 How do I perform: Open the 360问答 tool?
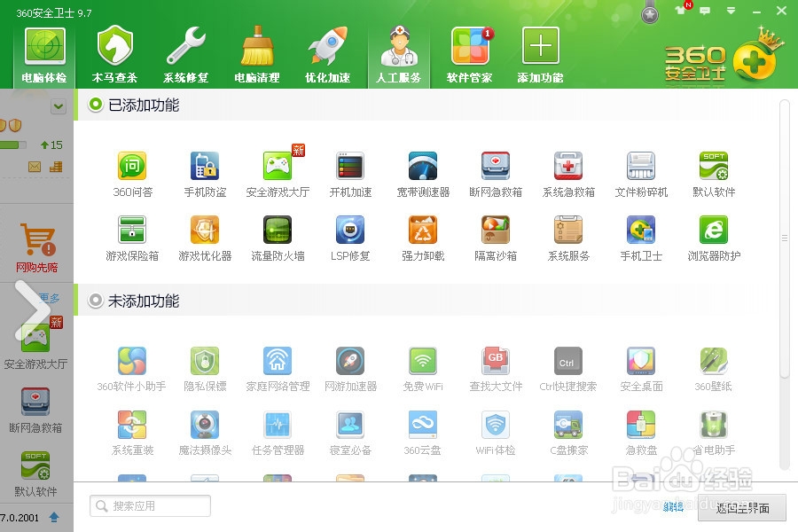[132, 175]
